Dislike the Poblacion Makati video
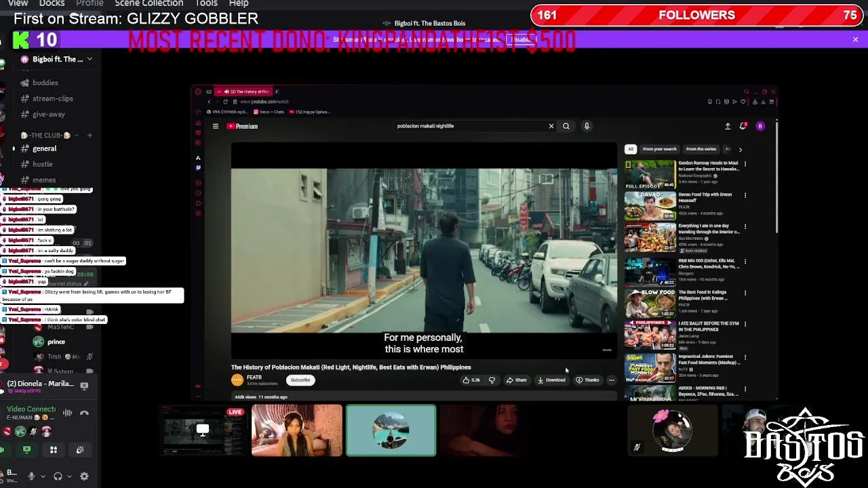 (x=492, y=380)
